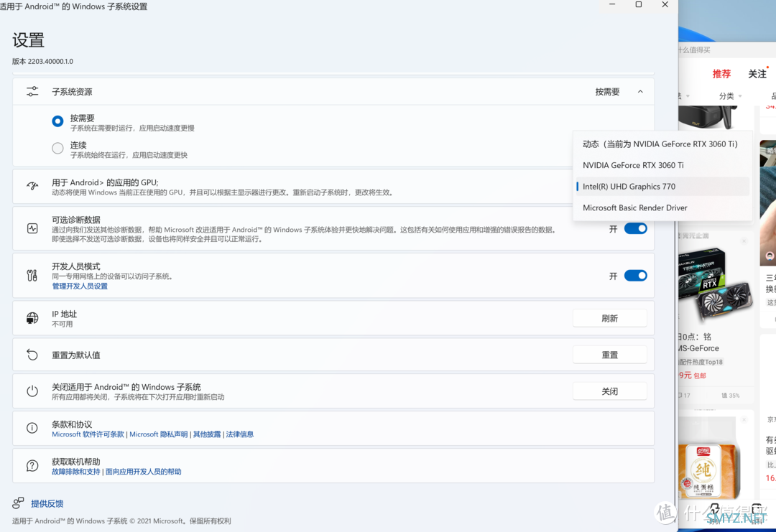The image size is (776, 532).
Task: Click the reset to defaults icon
Action: 32,355
